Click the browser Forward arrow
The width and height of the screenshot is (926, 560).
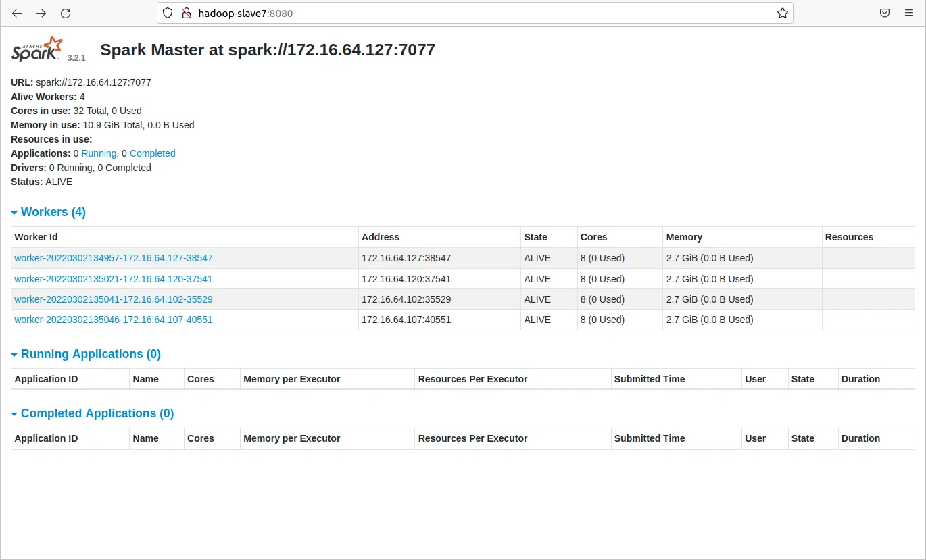point(41,14)
